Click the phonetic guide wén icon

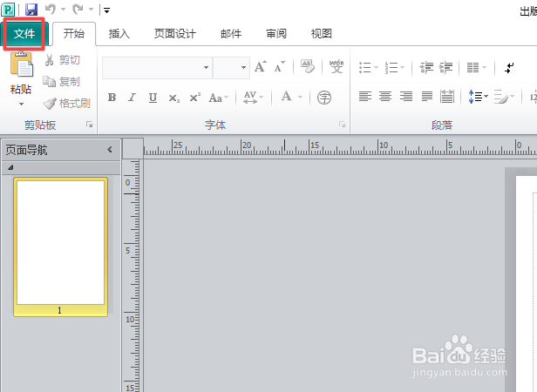[336, 66]
